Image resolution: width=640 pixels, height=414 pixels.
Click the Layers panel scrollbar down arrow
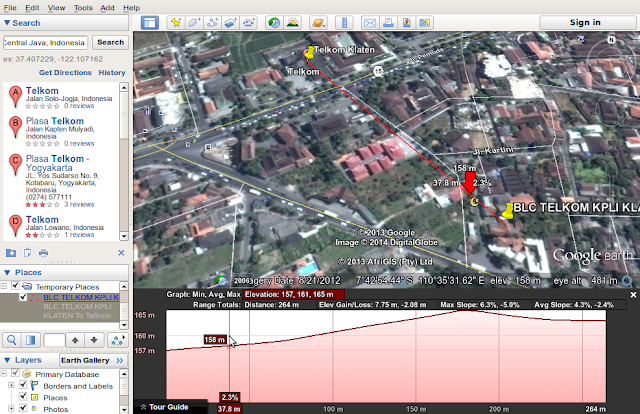(x=124, y=409)
